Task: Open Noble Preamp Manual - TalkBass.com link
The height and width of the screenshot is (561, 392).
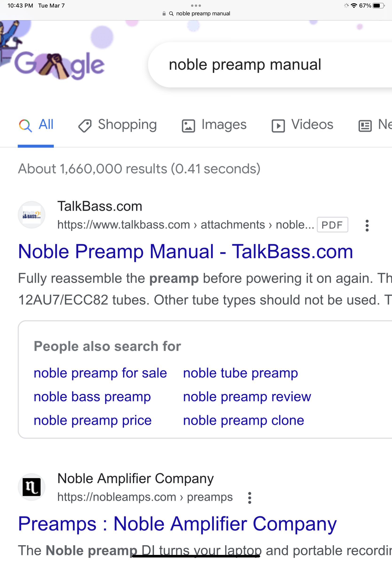Action: [185, 251]
